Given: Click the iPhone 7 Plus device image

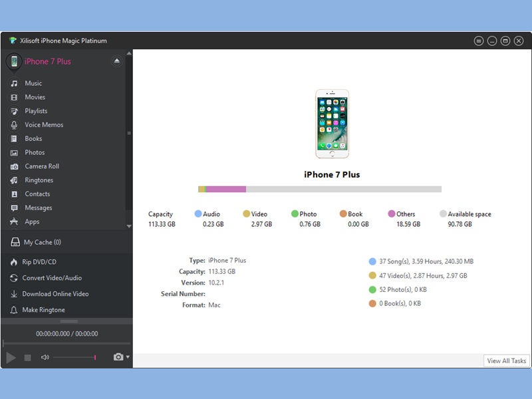Looking at the screenshot, I should (x=332, y=124).
